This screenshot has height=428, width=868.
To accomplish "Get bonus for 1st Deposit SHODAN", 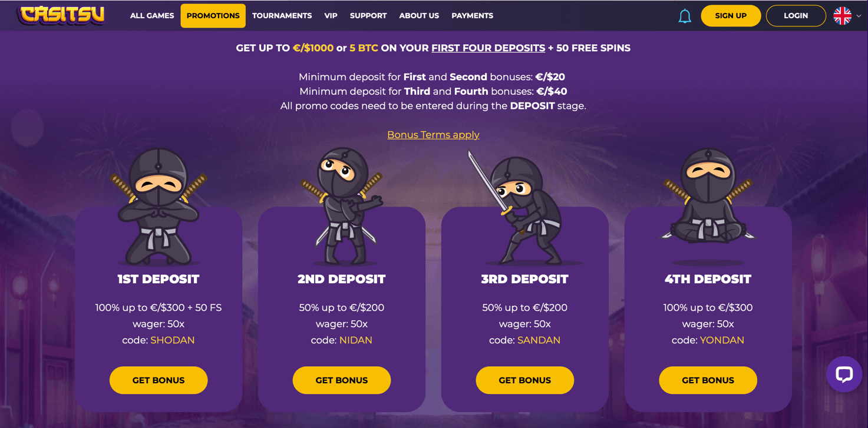I will (159, 380).
